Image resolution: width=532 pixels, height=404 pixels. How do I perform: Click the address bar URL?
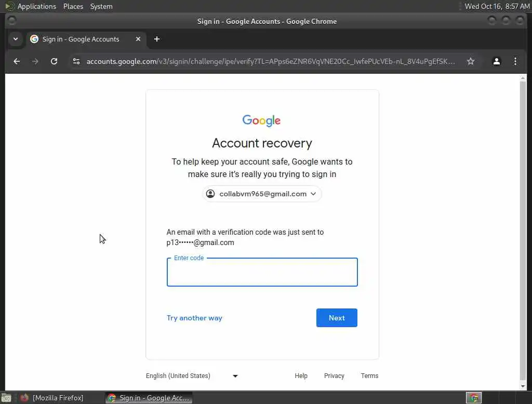tap(270, 61)
